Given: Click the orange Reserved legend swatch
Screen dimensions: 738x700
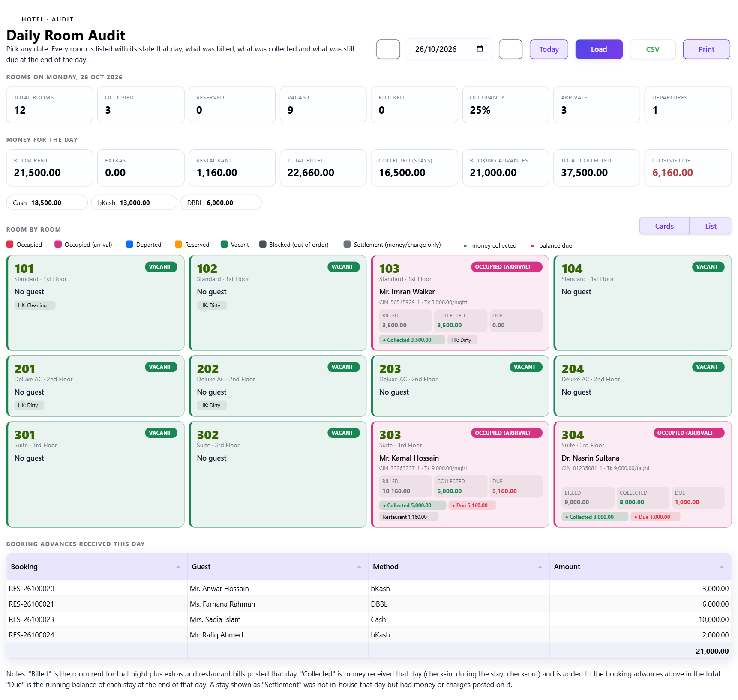Looking at the screenshot, I should (178, 244).
